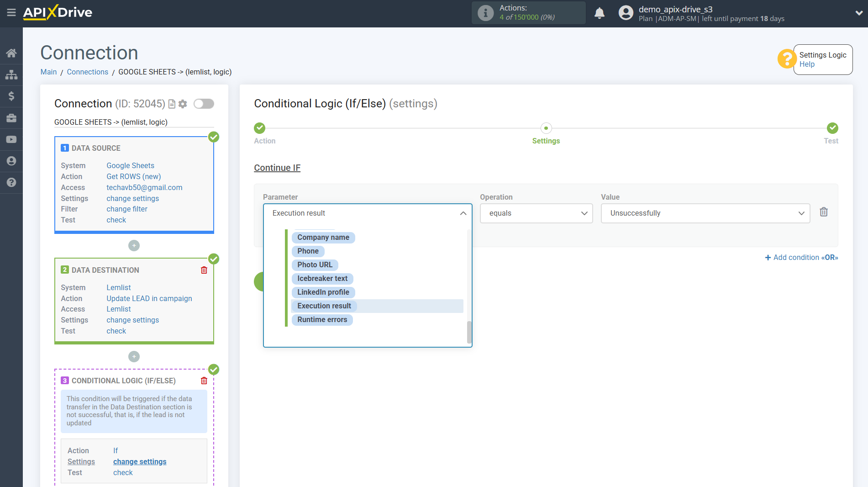This screenshot has width=868, height=487.
Task: Click Conditional Logic check link
Action: (123, 473)
